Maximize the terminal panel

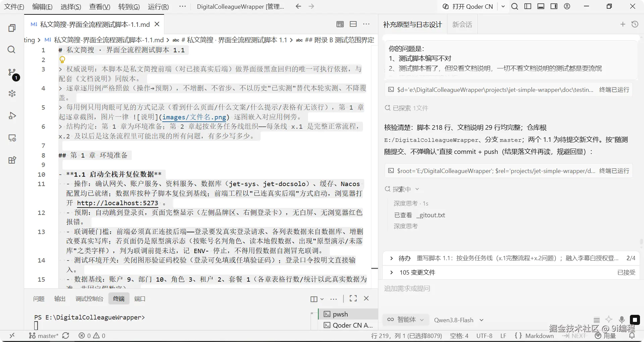click(353, 298)
